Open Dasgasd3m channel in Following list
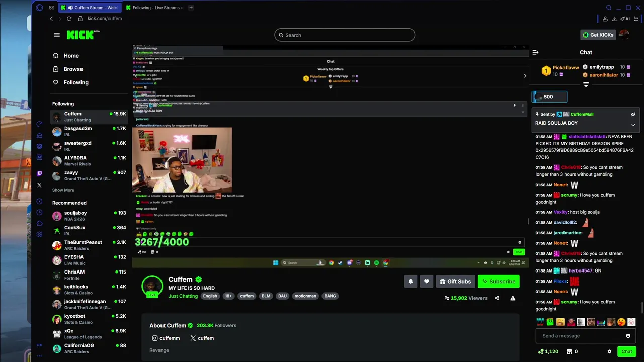Viewport: 644px width, 362px height. [89, 131]
